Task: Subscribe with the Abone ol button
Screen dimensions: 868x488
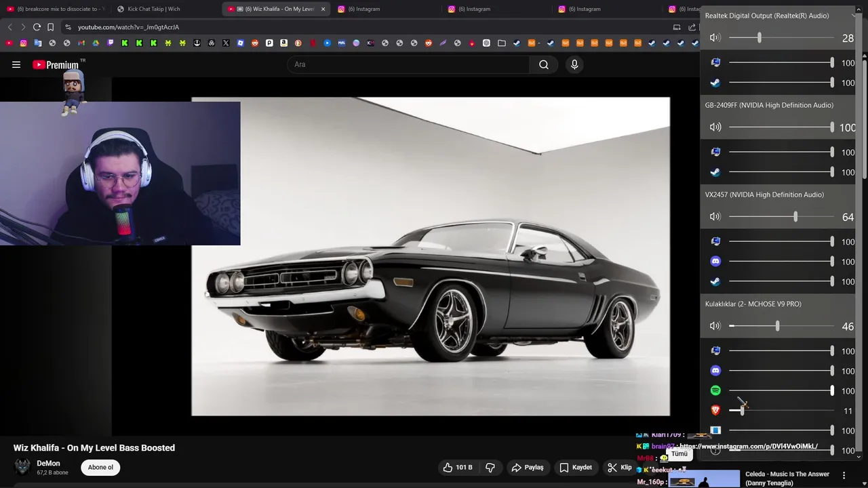Action: (x=100, y=468)
